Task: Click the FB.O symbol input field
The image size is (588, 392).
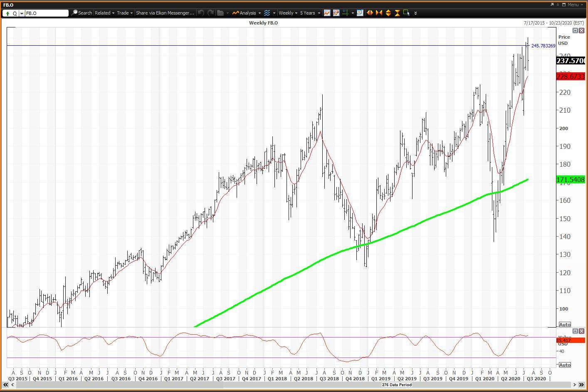Action: (47, 13)
